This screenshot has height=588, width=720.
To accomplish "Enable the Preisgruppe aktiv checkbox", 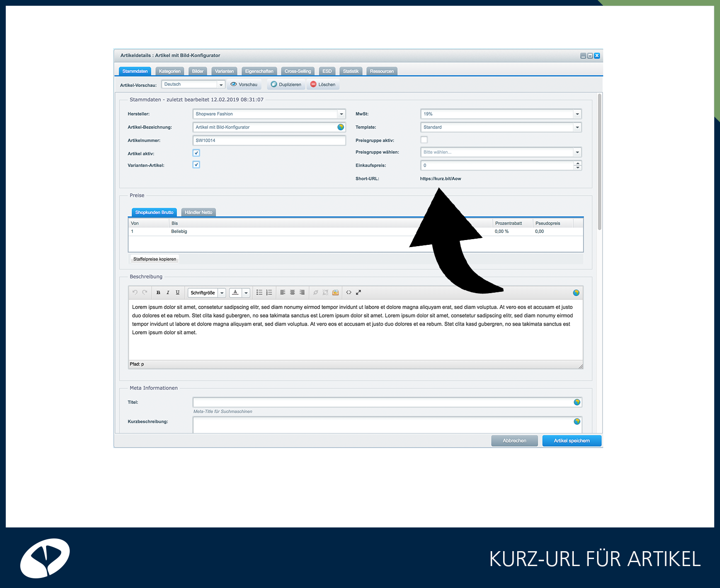I will [424, 140].
